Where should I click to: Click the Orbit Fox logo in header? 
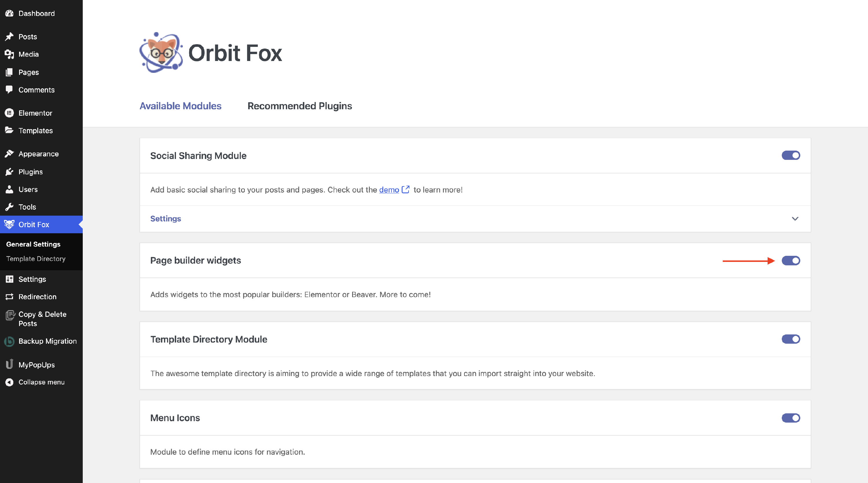click(161, 53)
